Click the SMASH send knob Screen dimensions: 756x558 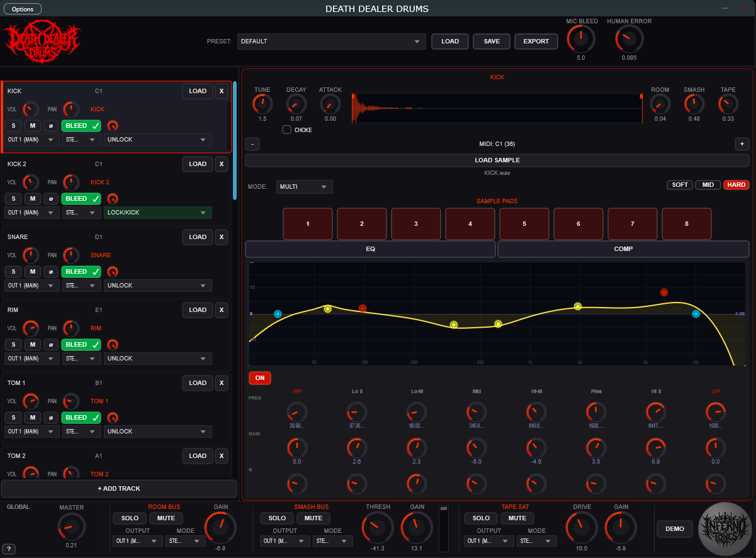tap(694, 104)
